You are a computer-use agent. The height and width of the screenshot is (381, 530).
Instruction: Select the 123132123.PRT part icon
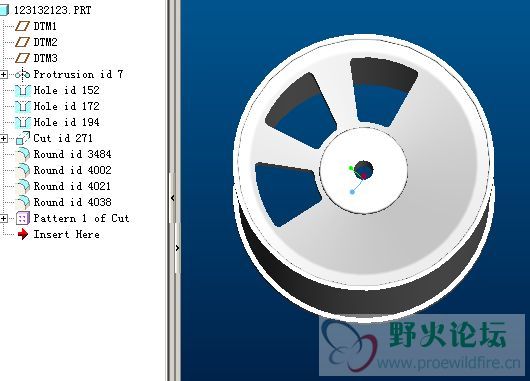point(4,10)
